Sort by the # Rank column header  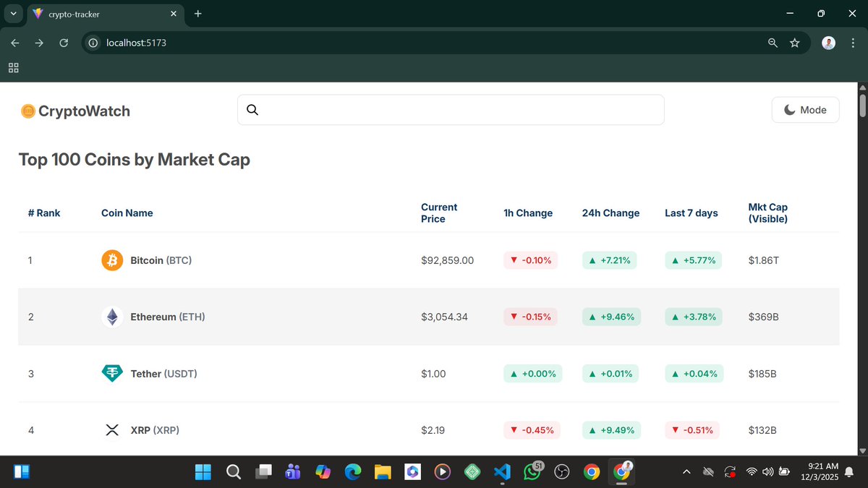coord(44,213)
